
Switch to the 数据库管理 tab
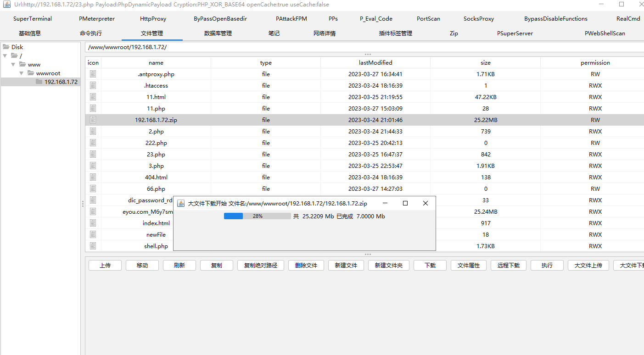[218, 33]
